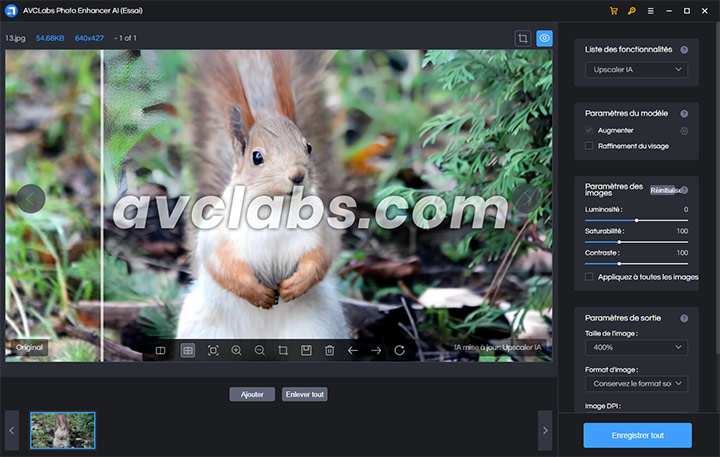Click help icon next to Paramètres du modèle
The height and width of the screenshot is (457, 720).
[x=684, y=113]
